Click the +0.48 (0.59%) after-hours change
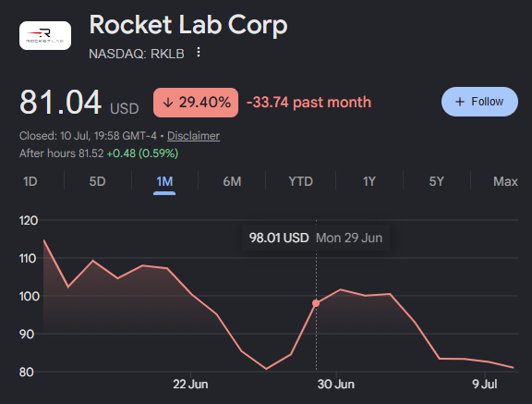 pos(142,153)
